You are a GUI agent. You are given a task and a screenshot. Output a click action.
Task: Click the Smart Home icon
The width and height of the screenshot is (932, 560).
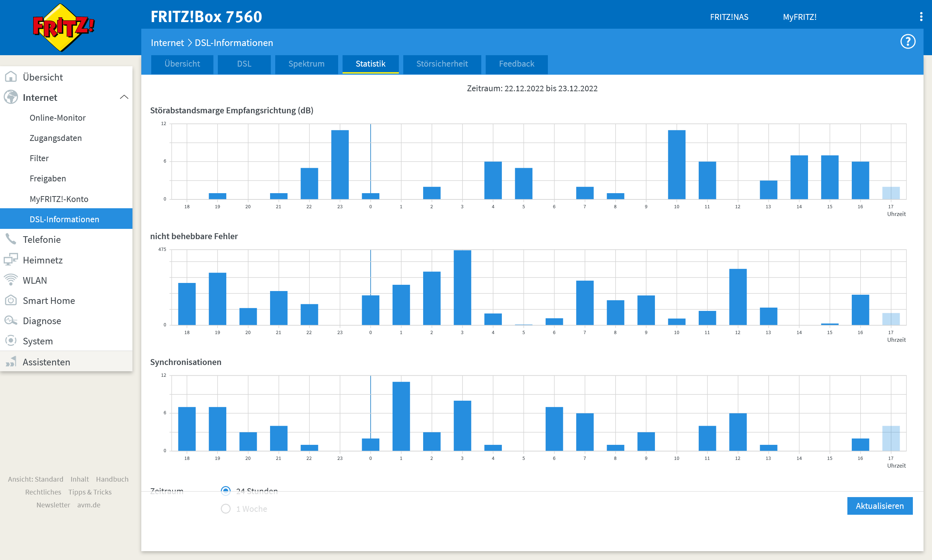[11, 300]
